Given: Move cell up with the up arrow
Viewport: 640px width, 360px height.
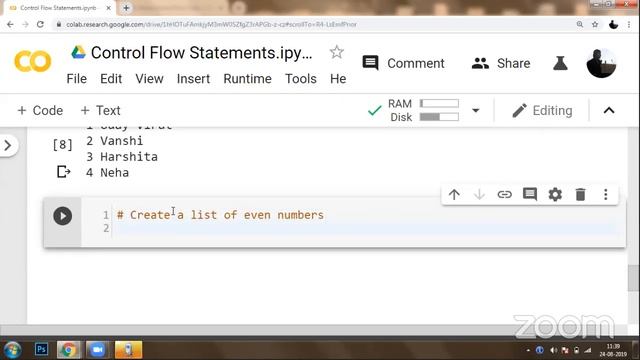Looking at the screenshot, I should click(454, 194).
